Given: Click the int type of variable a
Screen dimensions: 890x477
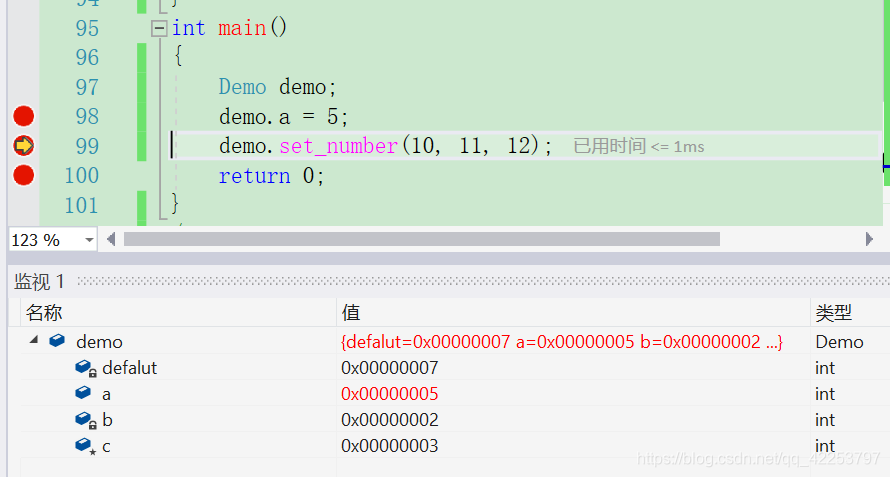Looking at the screenshot, I should (825, 394).
